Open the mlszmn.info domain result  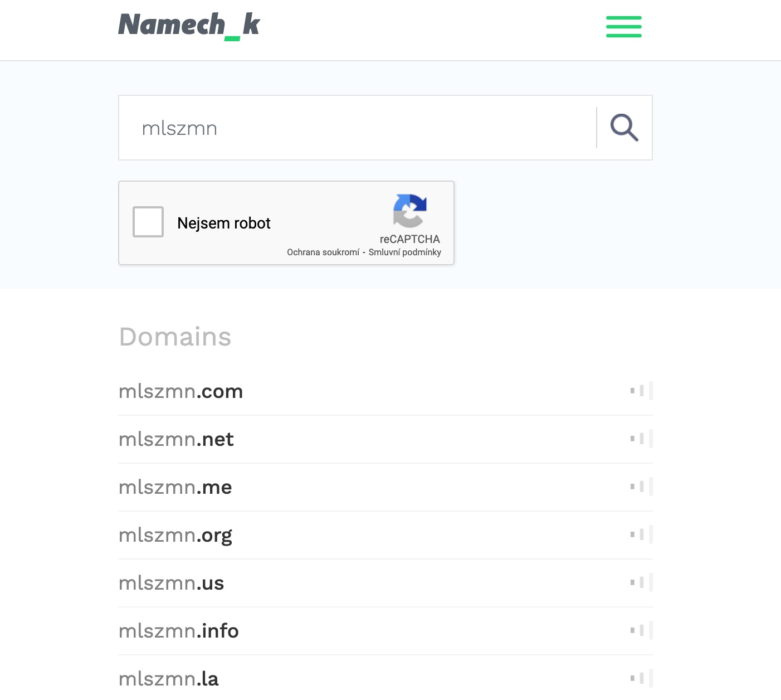pyautogui.click(x=179, y=631)
